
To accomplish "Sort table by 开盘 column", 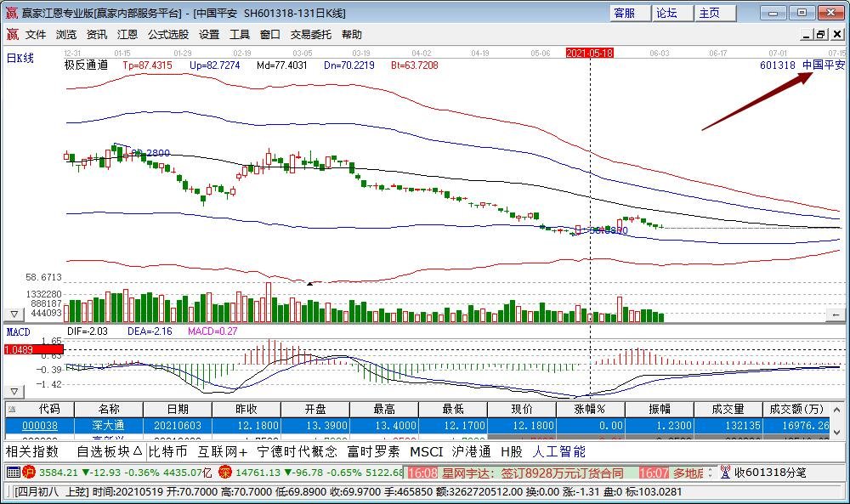I will [315, 409].
